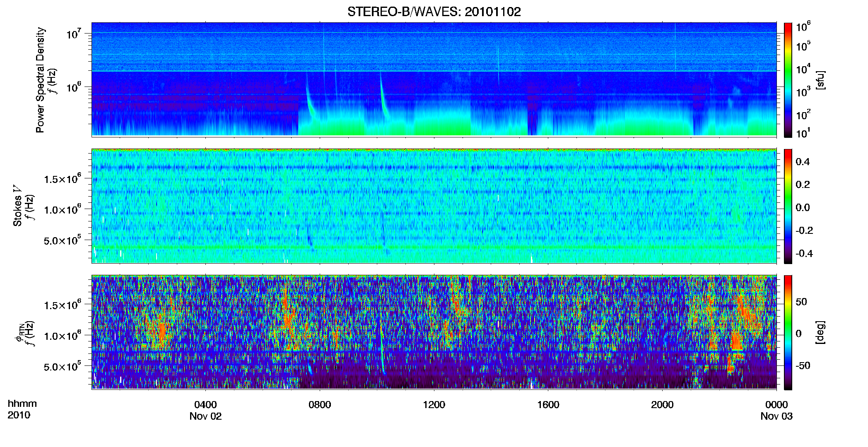This screenshot has width=868, height=447.
Task: Click the '0000' time axis label
Action: (776, 404)
